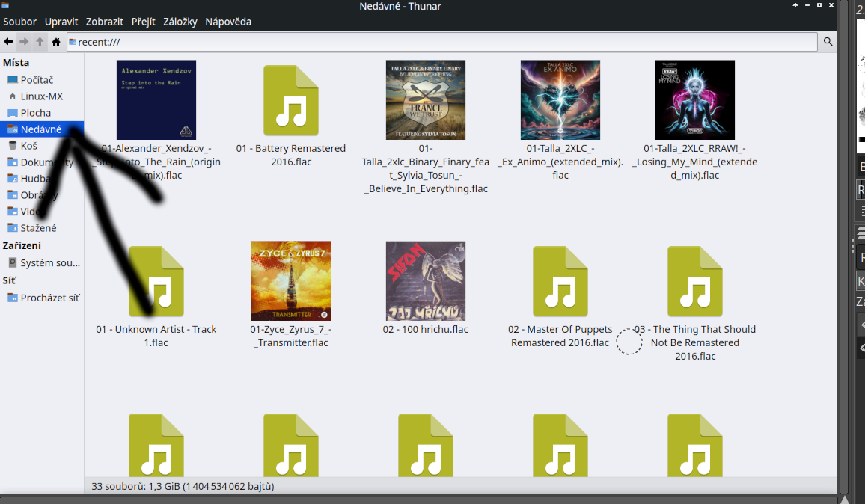Select Zyce Zyrus 7 Transmitter file
Image resolution: width=865 pixels, height=504 pixels.
(x=291, y=280)
